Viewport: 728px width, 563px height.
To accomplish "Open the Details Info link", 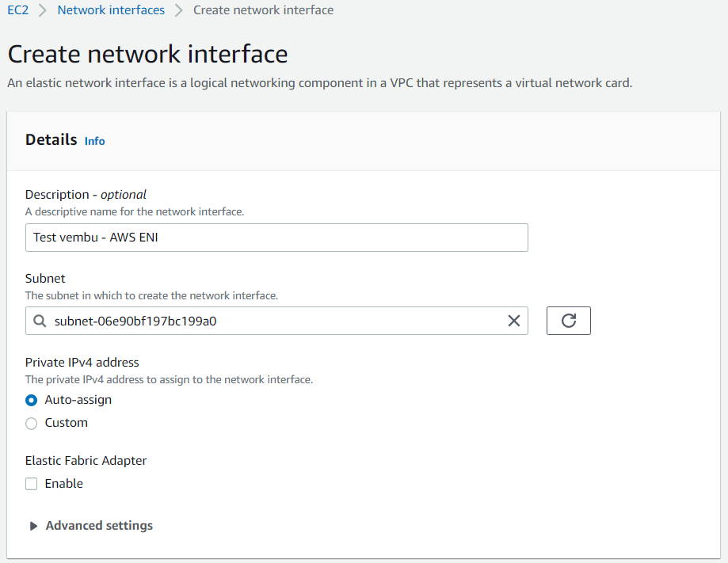I will 95,141.
